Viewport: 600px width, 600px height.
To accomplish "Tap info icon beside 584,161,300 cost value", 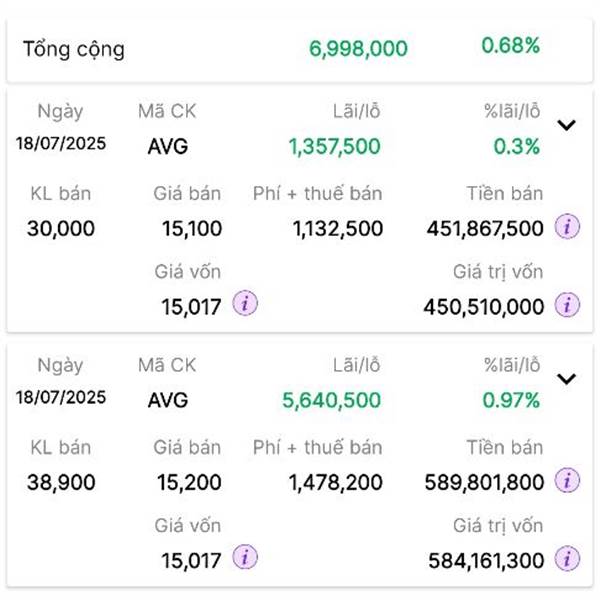I will tap(567, 559).
